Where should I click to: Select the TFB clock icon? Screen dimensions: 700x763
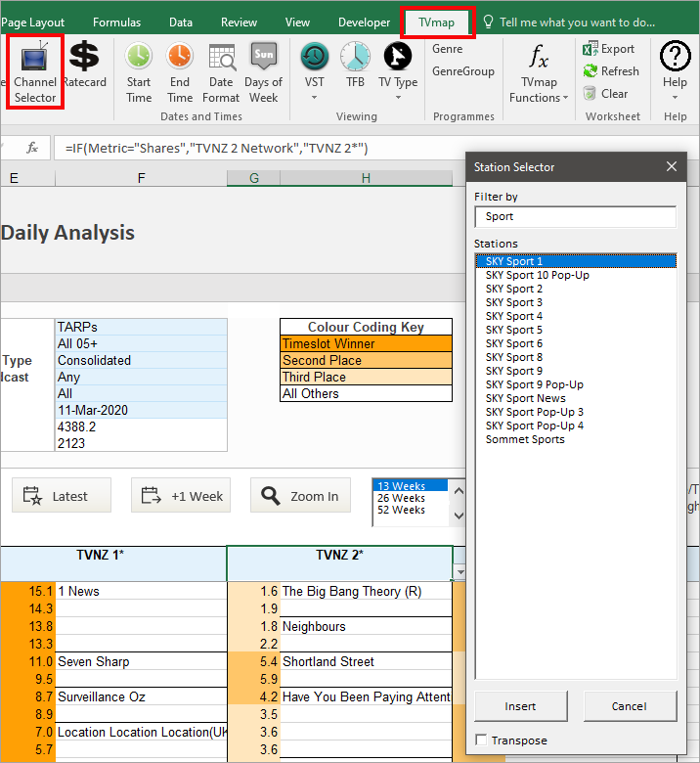355,66
